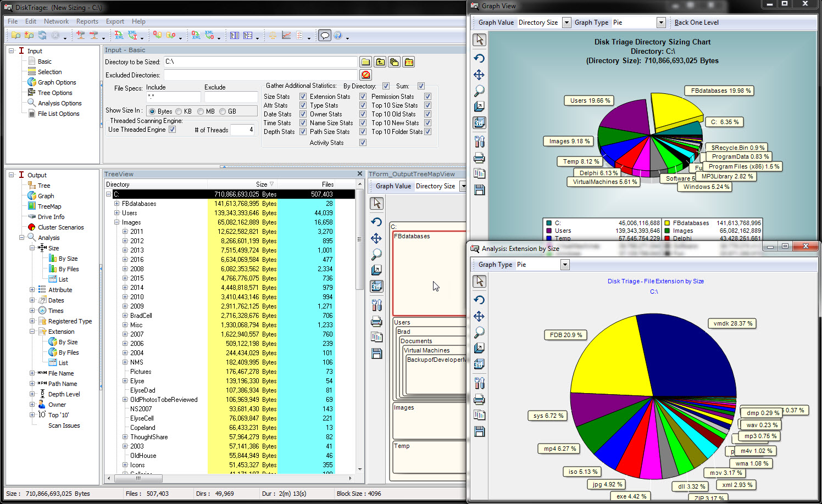This screenshot has width=822, height=504.
Task: Open the Graph Type dropdown in Graph View
Action: point(661,23)
